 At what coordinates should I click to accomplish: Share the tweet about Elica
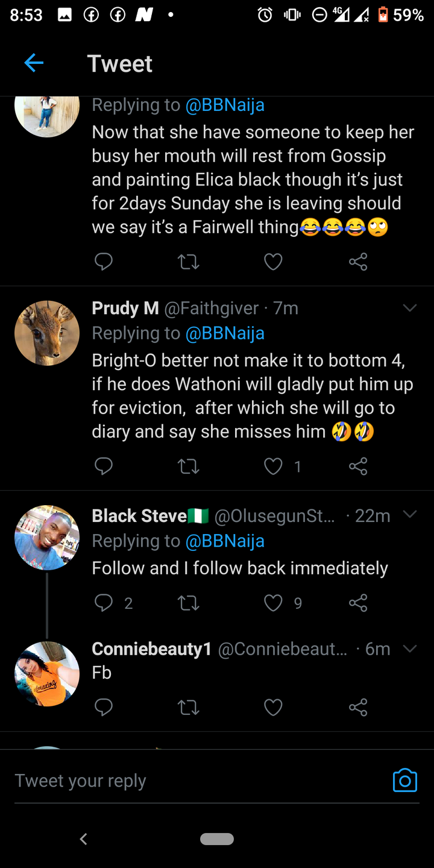[x=358, y=262]
